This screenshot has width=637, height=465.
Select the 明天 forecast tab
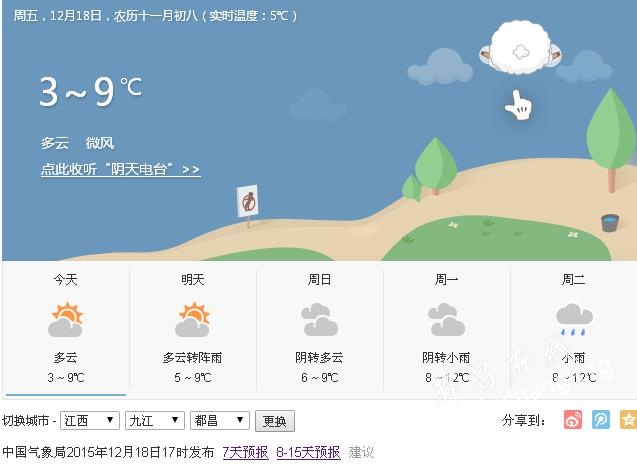[193, 329]
